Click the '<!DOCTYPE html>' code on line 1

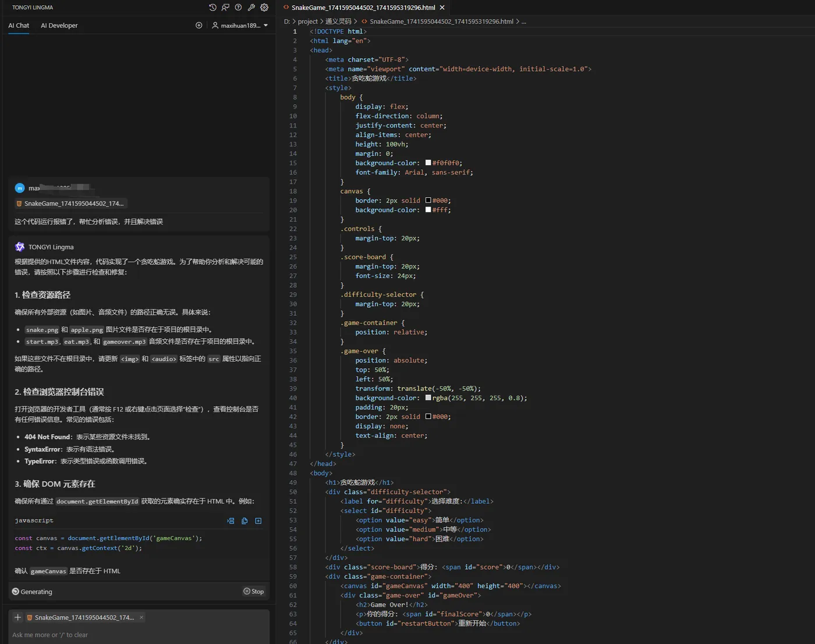[338, 31]
